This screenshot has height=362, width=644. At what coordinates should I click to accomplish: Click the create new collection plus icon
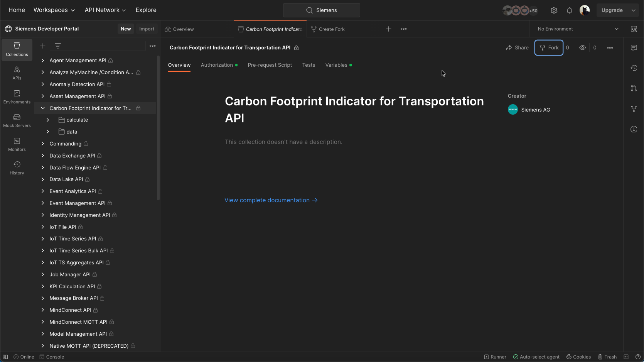pyautogui.click(x=43, y=46)
